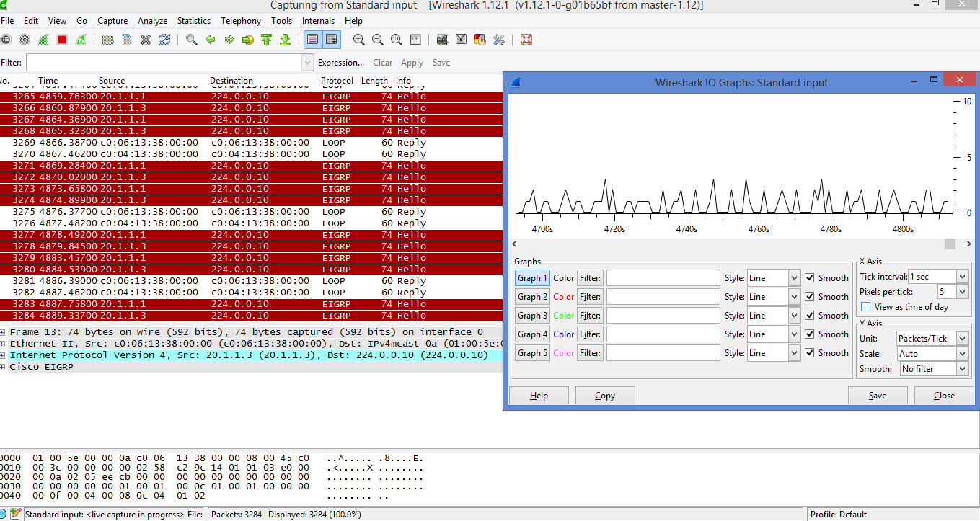The image size is (980, 521).
Task: Go back in packet history
Action: pyautogui.click(x=211, y=40)
